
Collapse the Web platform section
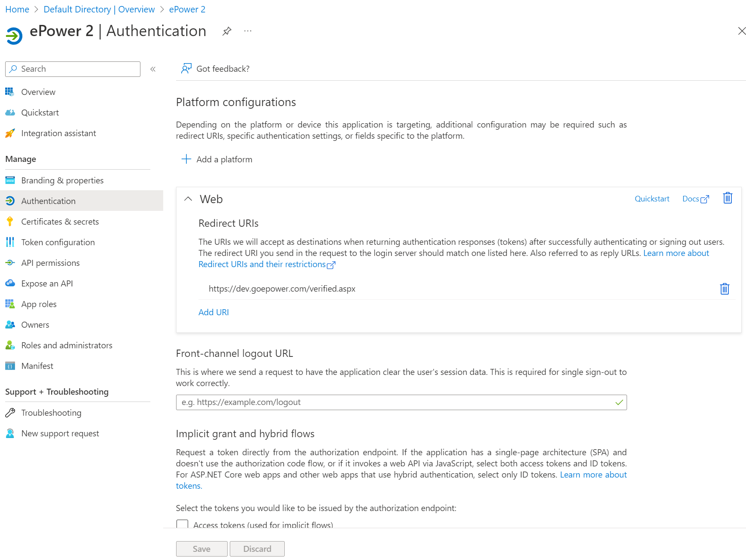[x=188, y=199]
